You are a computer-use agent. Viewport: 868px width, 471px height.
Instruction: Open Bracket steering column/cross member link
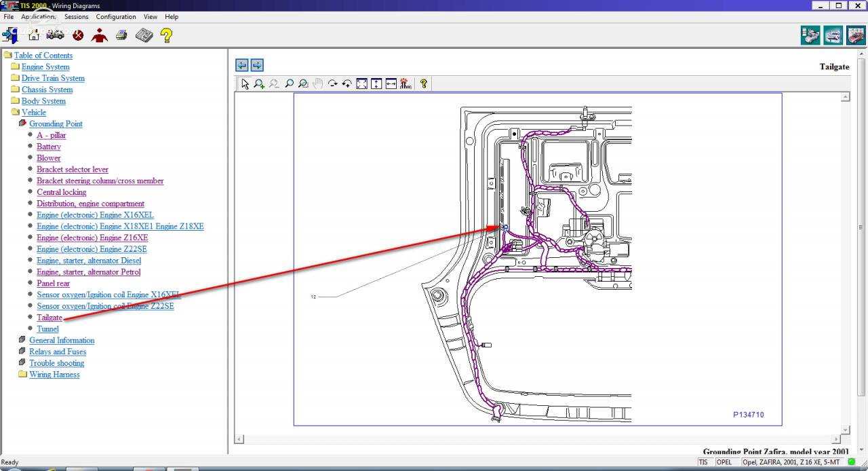coord(100,181)
